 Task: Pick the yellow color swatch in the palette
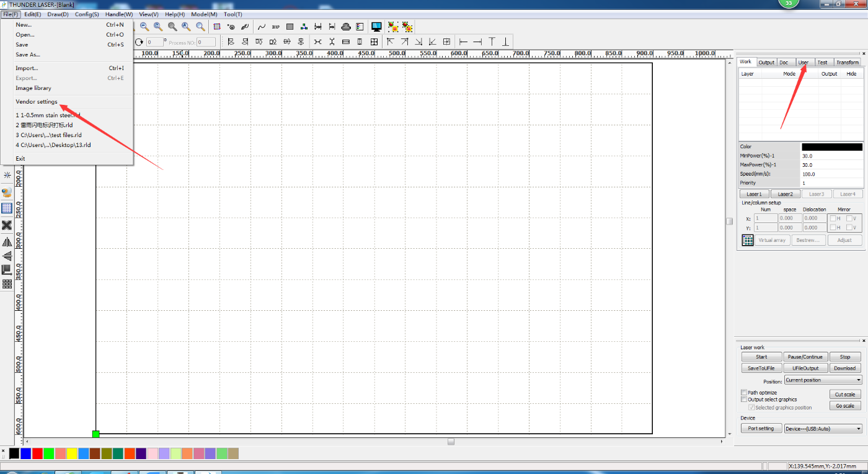coord(72,454)
